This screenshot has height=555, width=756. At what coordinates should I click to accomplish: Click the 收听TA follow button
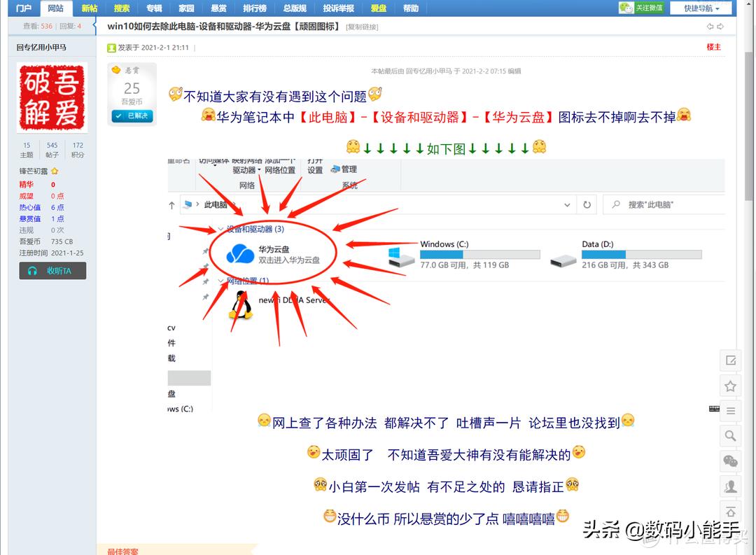pyautogui.click(x=52, y=271)
